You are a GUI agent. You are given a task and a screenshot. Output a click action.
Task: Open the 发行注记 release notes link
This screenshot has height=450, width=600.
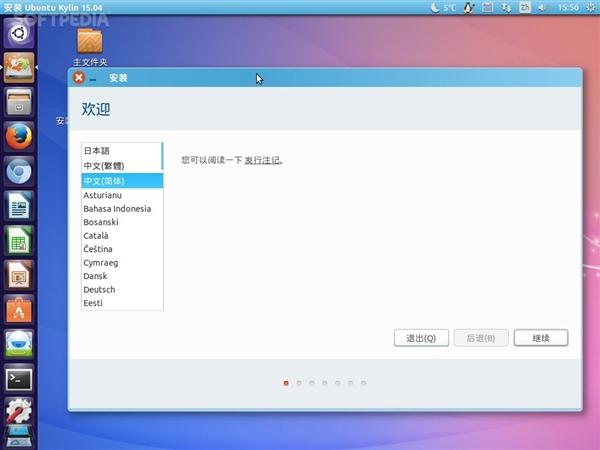coord(263,160)
